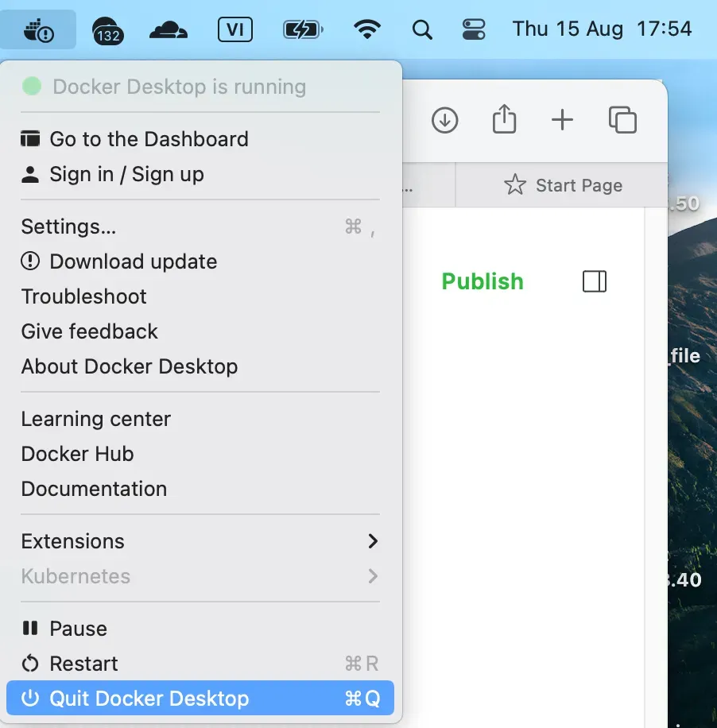Viewport: 717px width, 728px height.
Task: Open a new browser tab with plus icon
Action: click(x=562, y=120)
